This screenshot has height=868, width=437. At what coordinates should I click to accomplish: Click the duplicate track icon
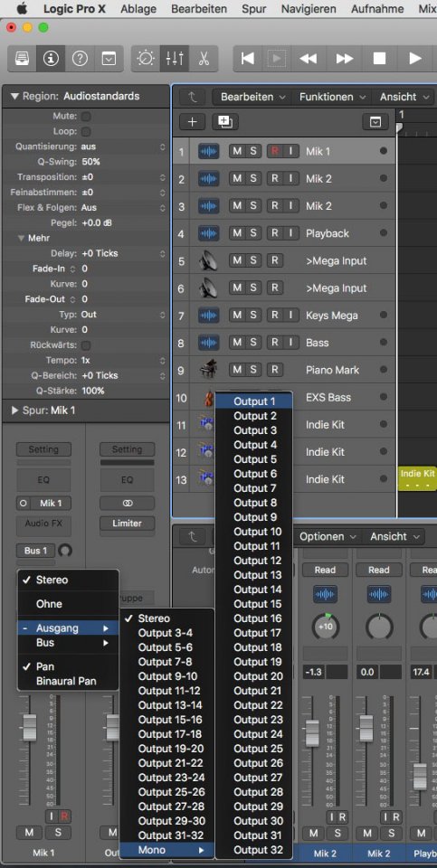pyautogui.click(x=225, y=122)
